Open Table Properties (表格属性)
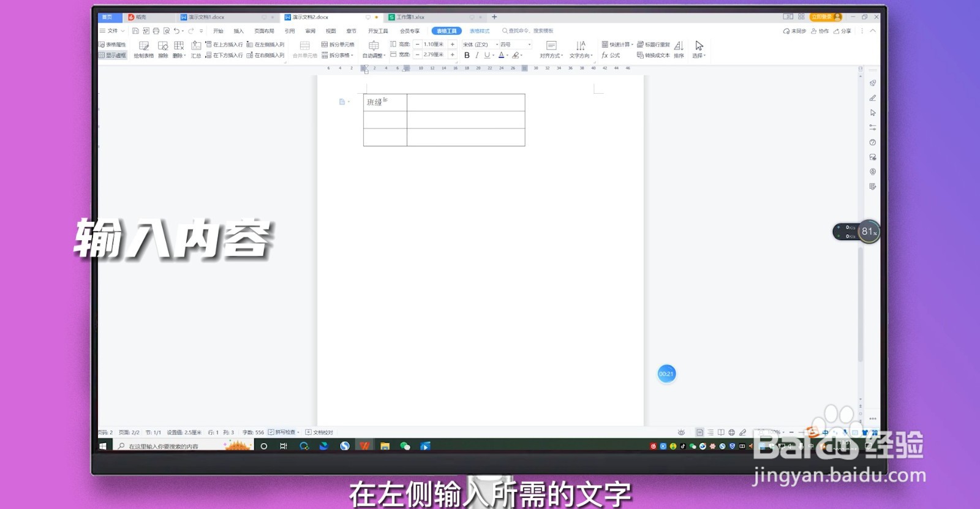The image size is (980, 509). [113, 45]
